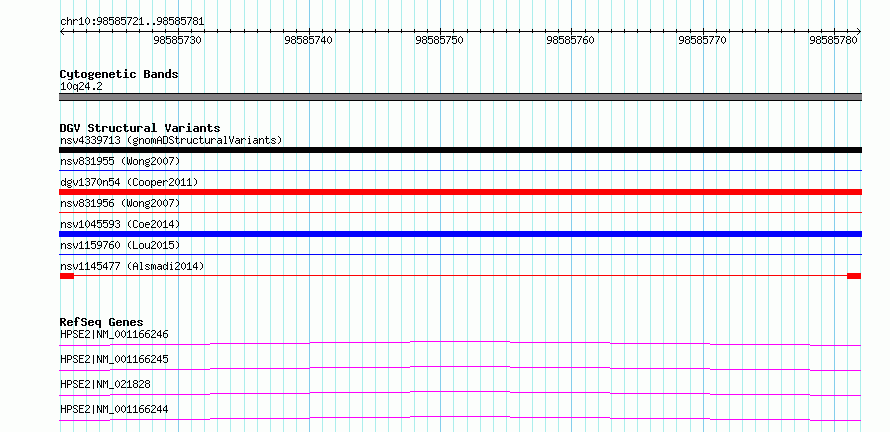The width and height of the screenshot is (890, 432).
Task: Click magenta NM_001166244 transcript line
Action: 460,418
